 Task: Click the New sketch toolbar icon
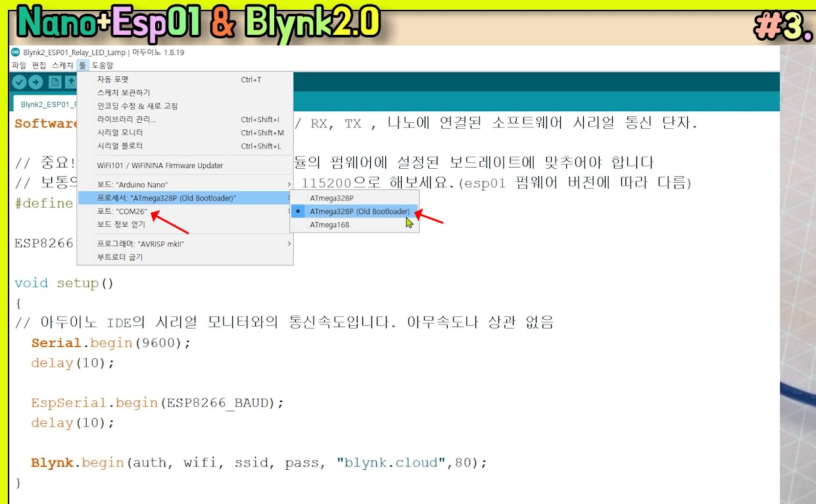click(x=55, y=82)
